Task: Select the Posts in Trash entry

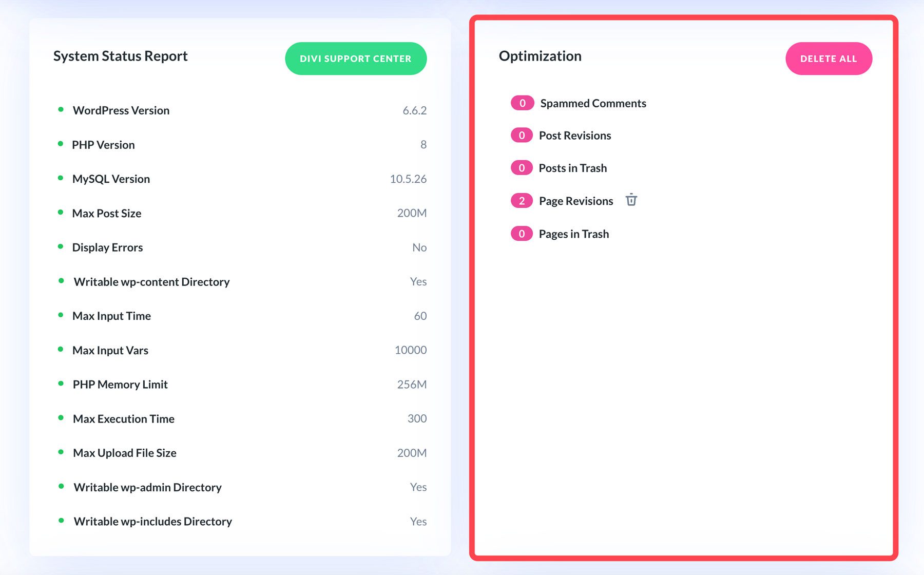Action: (x=572, y=168)
